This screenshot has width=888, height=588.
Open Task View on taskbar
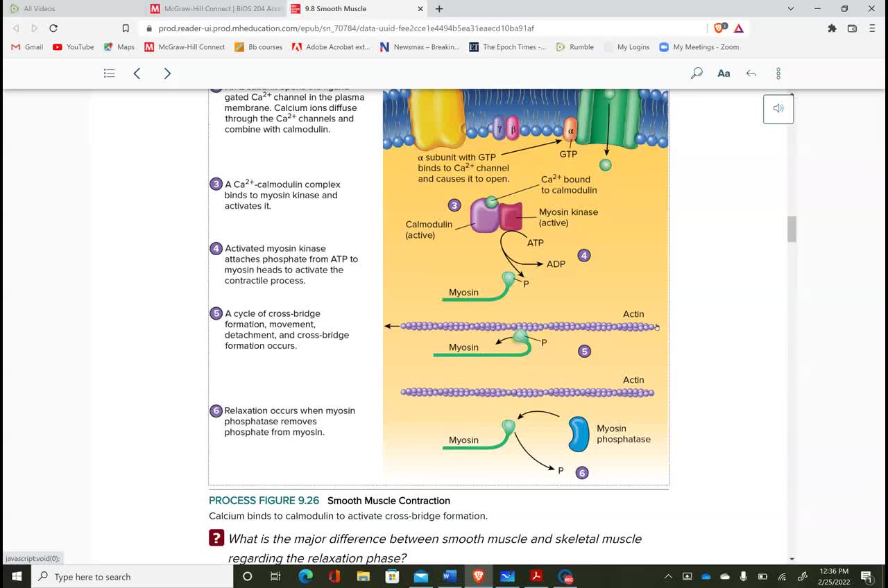pos(275,576)
